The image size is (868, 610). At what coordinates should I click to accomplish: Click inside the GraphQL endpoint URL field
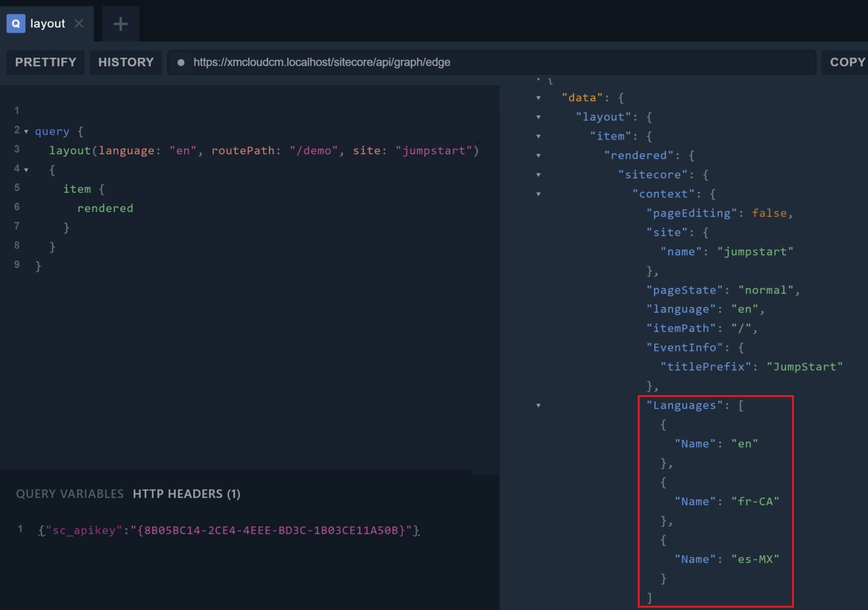396,62
